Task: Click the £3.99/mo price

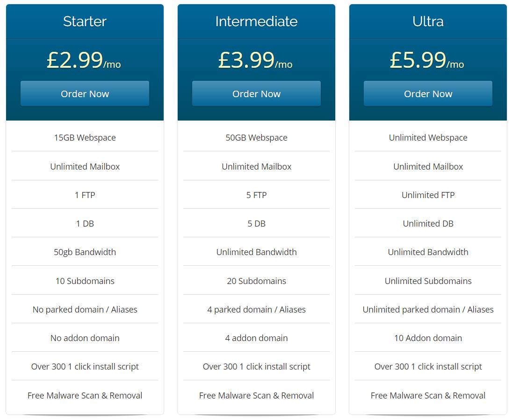Action: (255, 60)
